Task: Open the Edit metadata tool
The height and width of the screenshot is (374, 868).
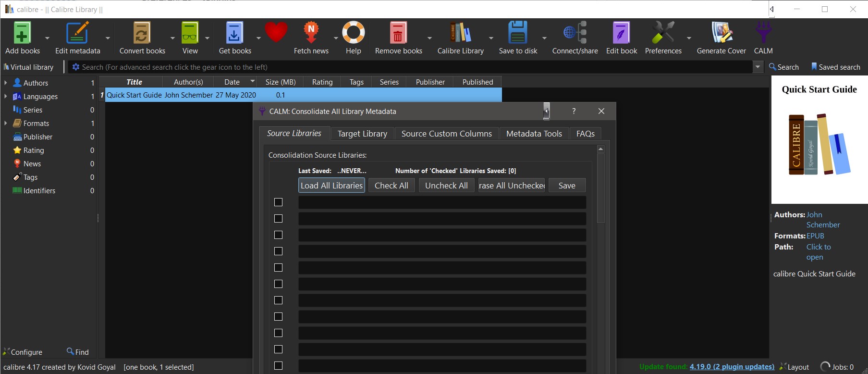Action: click(x=77, y=33)
